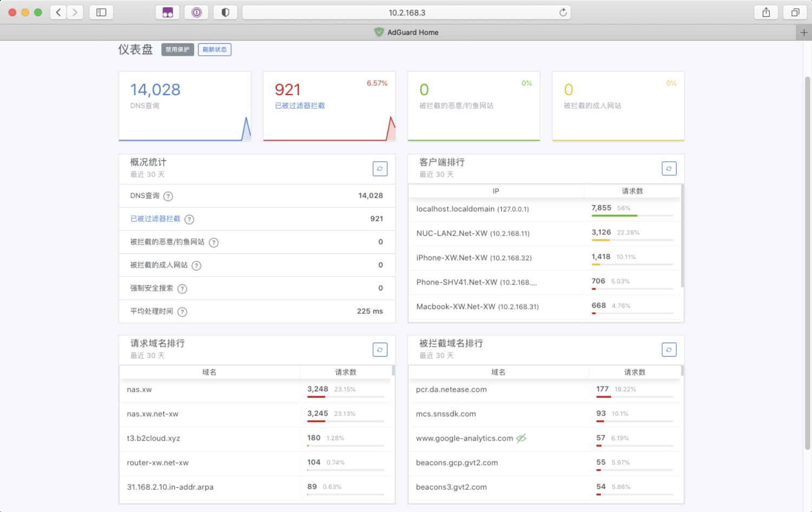
Task: Open the help tooltip next to DNS查询
Action: click(x=168, y=196)
